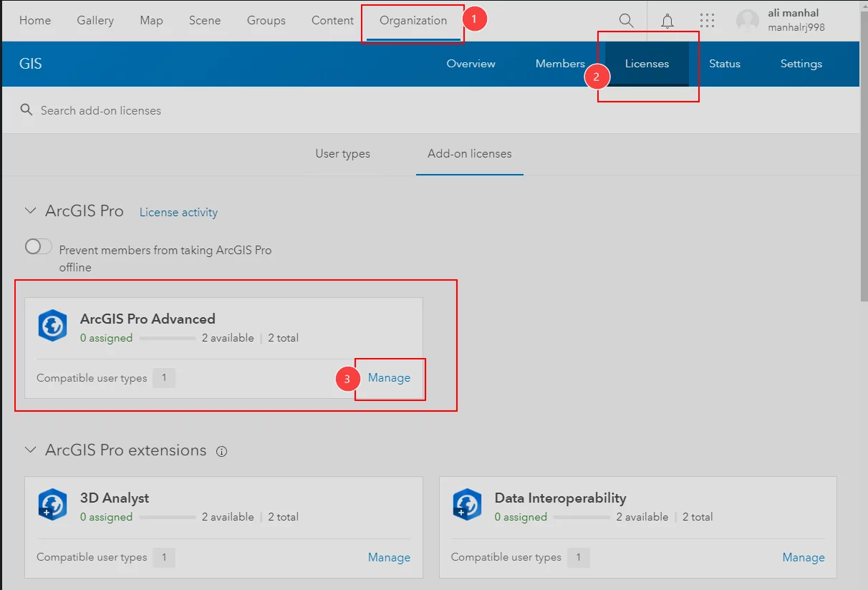Open the search magnifier in top bar
The width and height of the screenshot is (868, 590).
626,21
